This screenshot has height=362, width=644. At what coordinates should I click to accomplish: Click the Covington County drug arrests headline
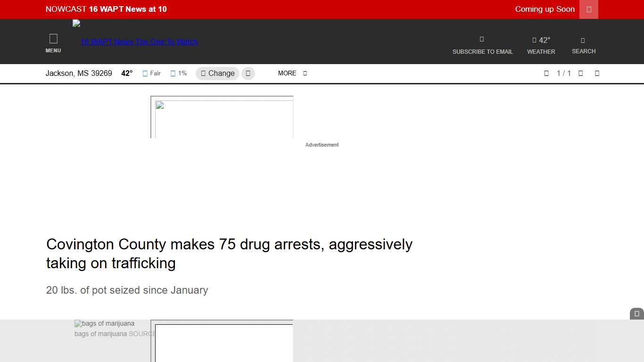(x=229, y=254)
